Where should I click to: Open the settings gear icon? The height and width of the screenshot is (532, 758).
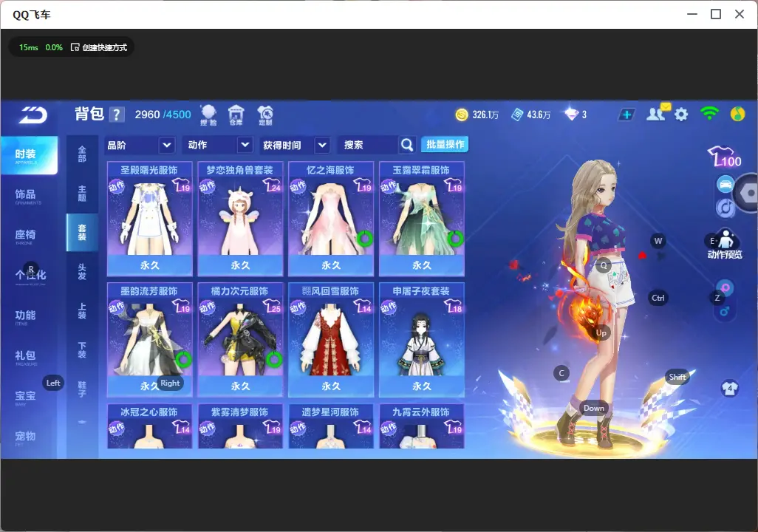point(681,115)
